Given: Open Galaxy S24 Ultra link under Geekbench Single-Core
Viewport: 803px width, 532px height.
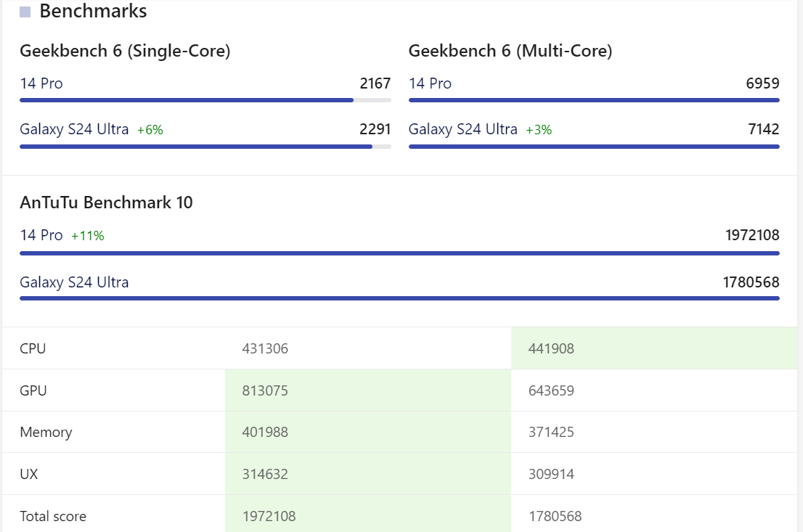Looking at the screenshot, I should [74, 129].
